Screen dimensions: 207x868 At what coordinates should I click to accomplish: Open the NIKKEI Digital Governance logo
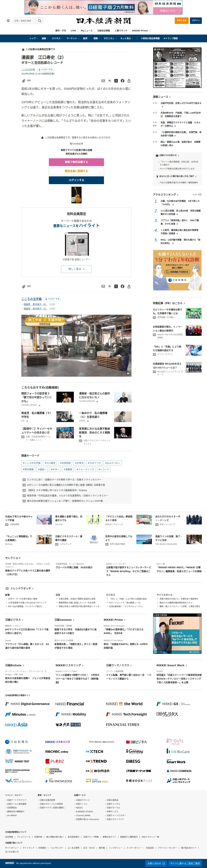pyautogui.click(x=27, y=704)
